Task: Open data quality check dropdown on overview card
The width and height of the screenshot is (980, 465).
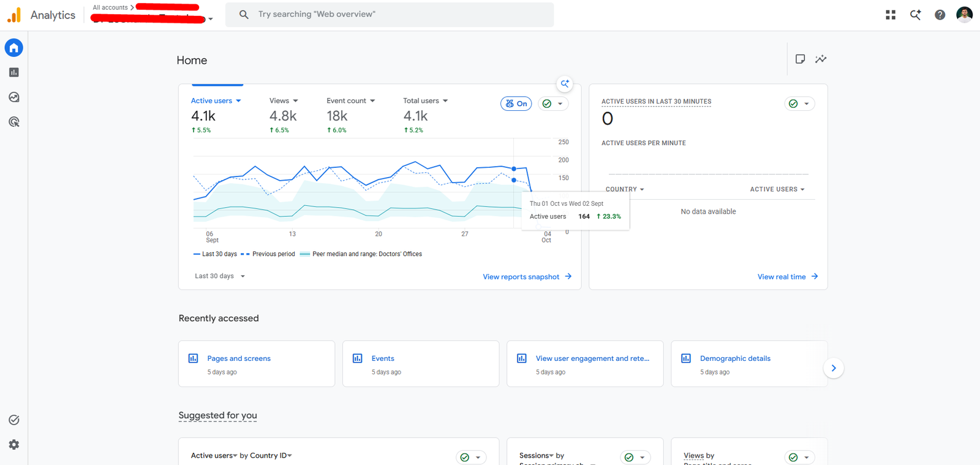Action: (x=553, y=104)
